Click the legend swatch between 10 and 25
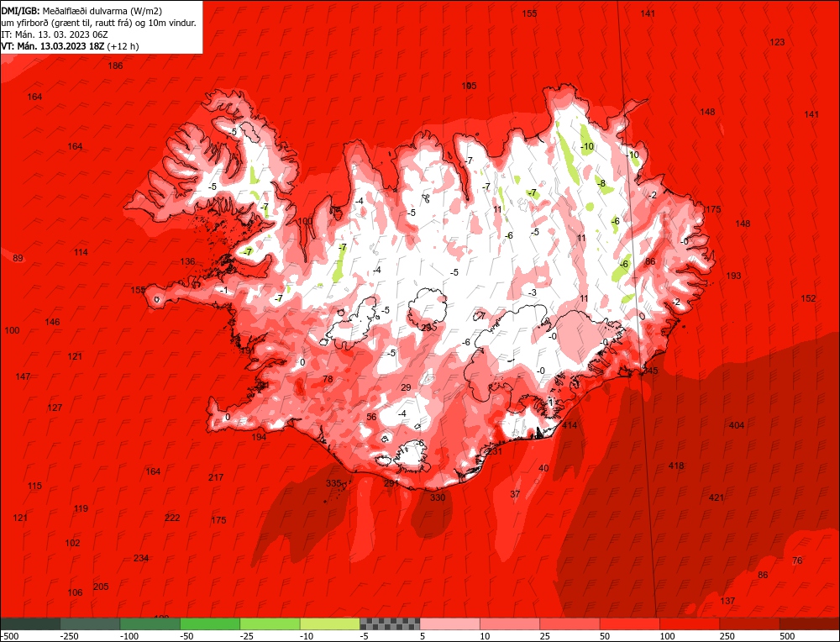This screenshot has height=642, width=840. 511,624
